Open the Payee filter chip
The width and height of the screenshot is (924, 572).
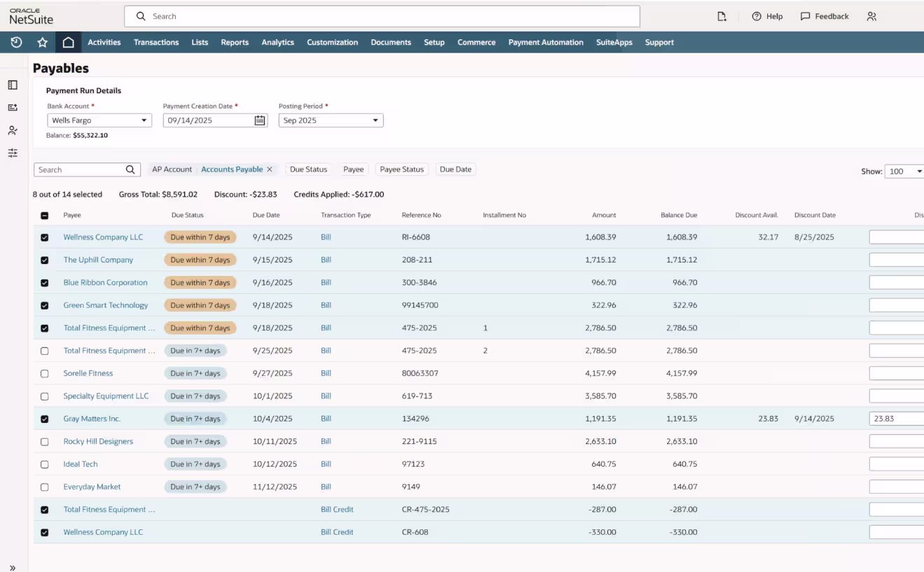(354, 169)
